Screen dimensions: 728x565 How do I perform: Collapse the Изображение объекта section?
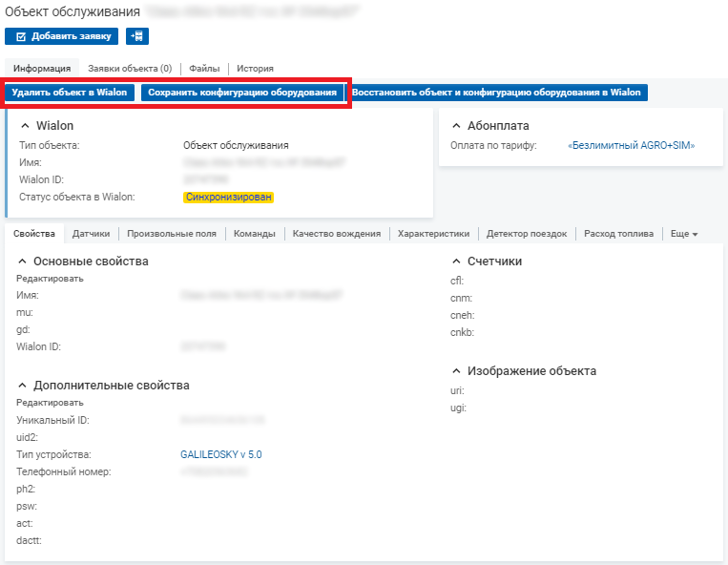pos(456,371)
